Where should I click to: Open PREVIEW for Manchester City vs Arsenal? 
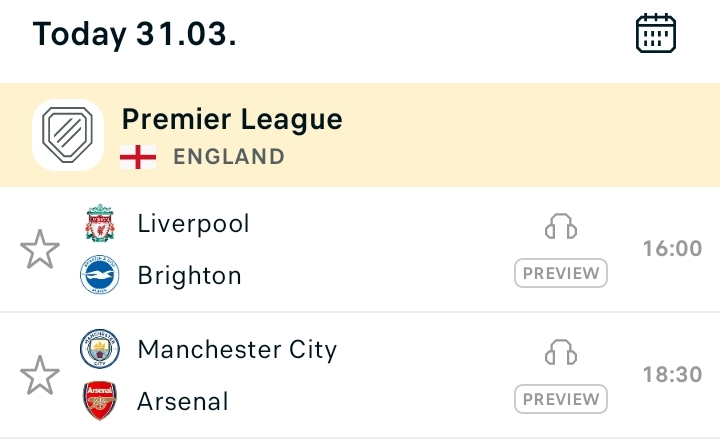point(561,399)
